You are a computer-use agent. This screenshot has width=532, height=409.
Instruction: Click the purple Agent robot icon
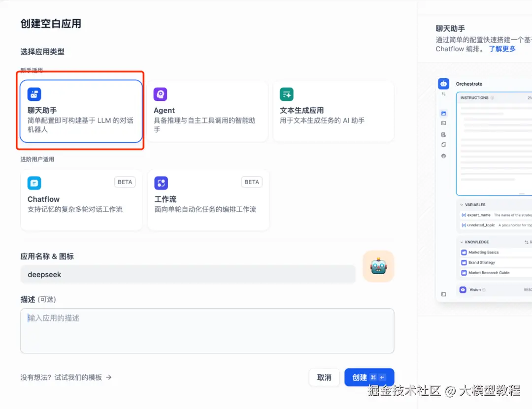[160, 94]
